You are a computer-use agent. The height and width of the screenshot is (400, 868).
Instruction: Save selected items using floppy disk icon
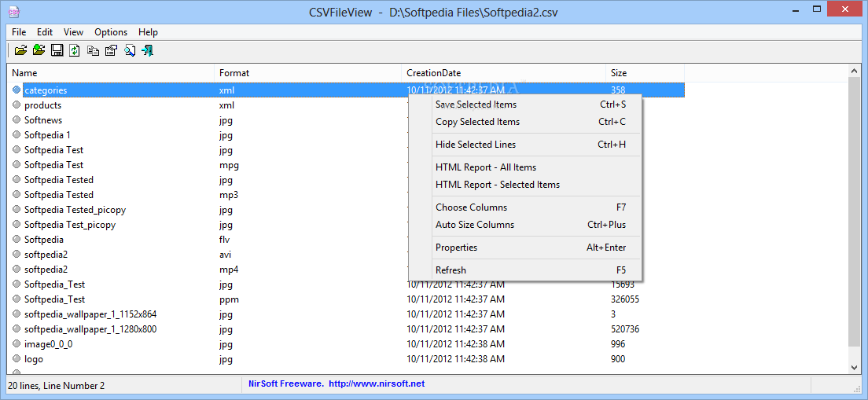point(57,51)
